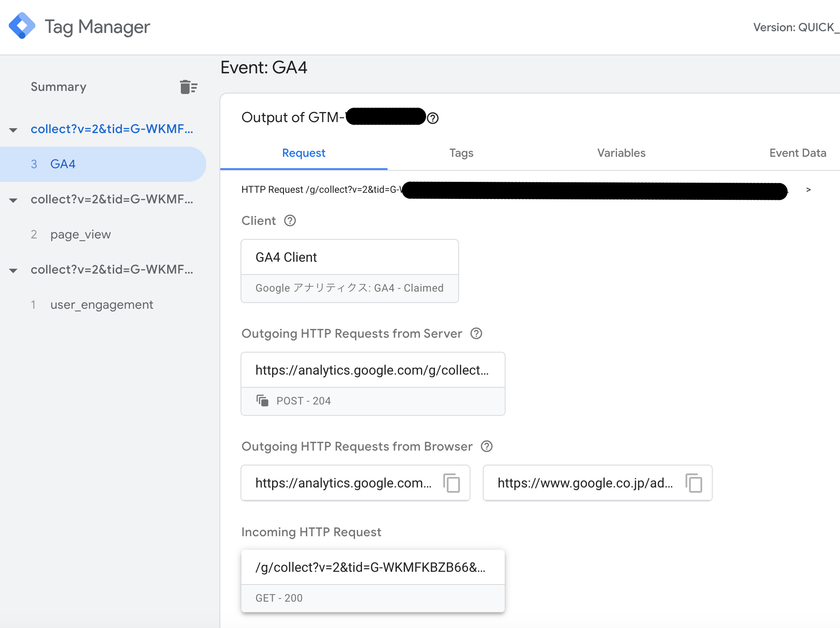Viewport: 840px width, 628px height.
Task: Open the GA4 Client card
Action: pos(350,271)
